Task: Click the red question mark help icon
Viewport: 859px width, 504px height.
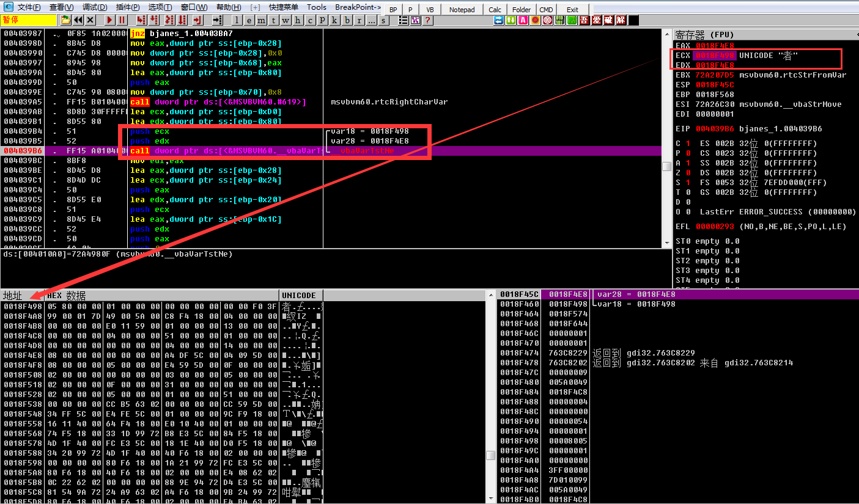Action: (427, 20)
